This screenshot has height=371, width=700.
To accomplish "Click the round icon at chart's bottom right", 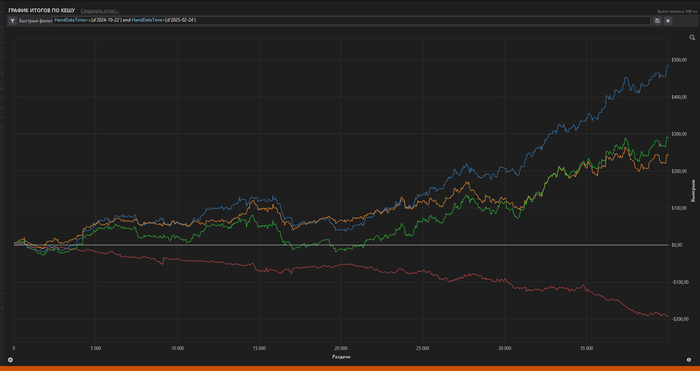I will pyautogui.click(x=689, y=360).
